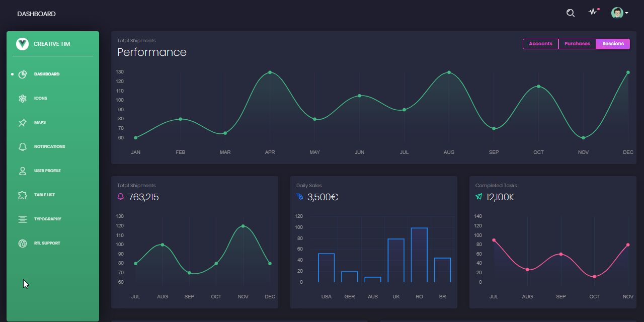The image size is (644, 322).
Task: Open Maps via the pin sidebar icon
Action: tap(22, 122)
